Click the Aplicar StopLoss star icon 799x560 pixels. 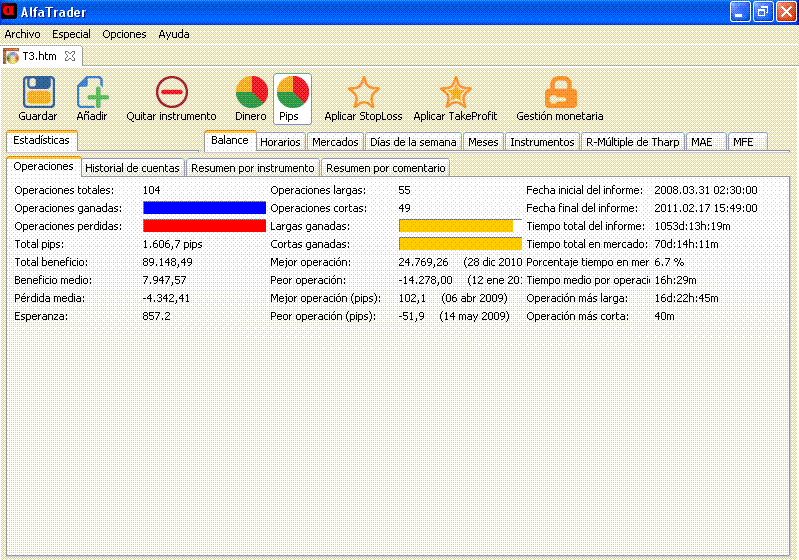click(x=364, y=93)
